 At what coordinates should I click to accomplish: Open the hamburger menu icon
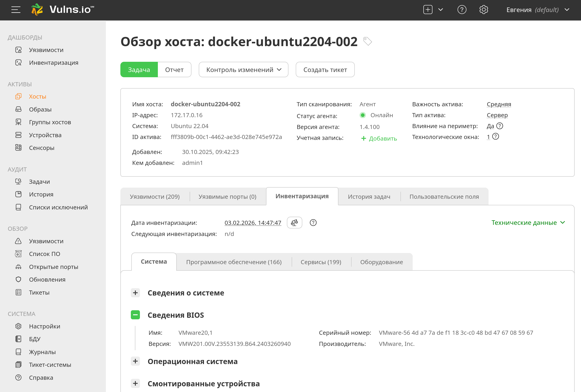16,10
